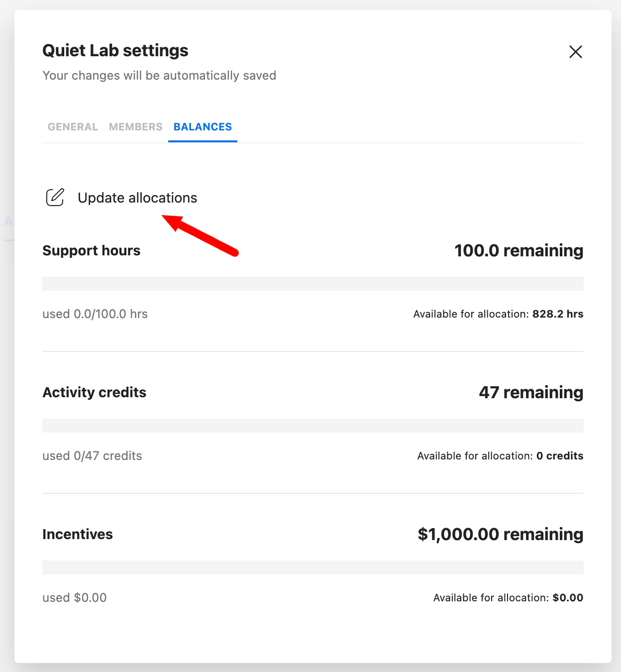Screen dimensions: 621x672
Task: Click the used 0/47 credits label
Action: tap(92, 456)
